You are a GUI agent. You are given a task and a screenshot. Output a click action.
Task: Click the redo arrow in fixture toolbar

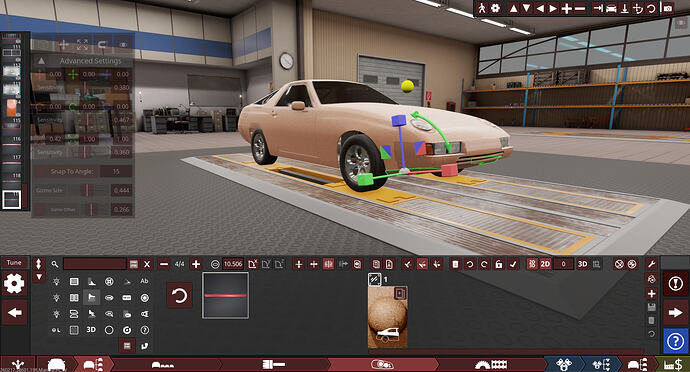[x=484, y=264]
